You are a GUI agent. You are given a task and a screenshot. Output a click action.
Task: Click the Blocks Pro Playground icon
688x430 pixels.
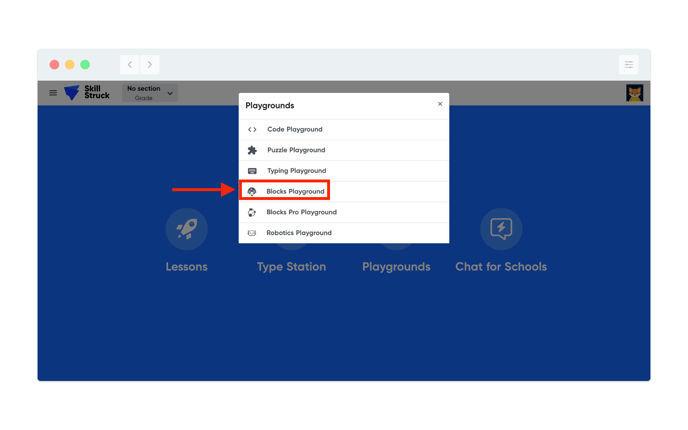point(252,212)
